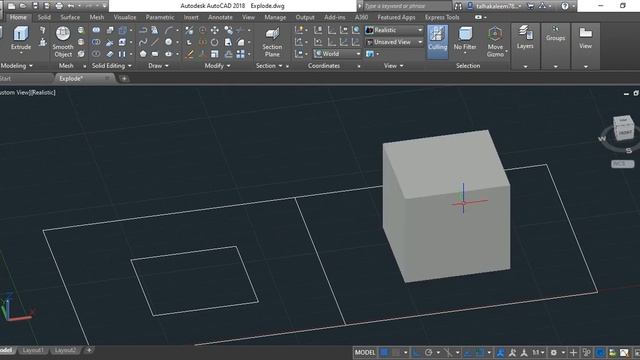
Task: Click the WCS label under ViewCube
Action: pyautogui.click(x=622, y=164)
